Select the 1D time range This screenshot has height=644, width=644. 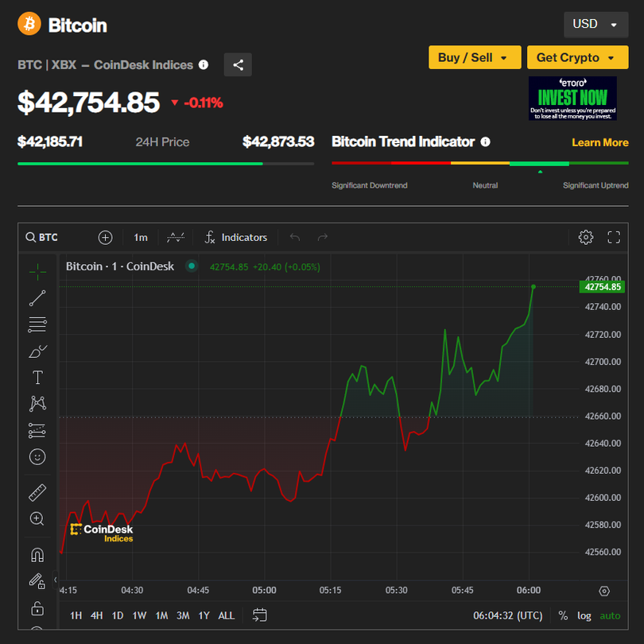point(118,615)
